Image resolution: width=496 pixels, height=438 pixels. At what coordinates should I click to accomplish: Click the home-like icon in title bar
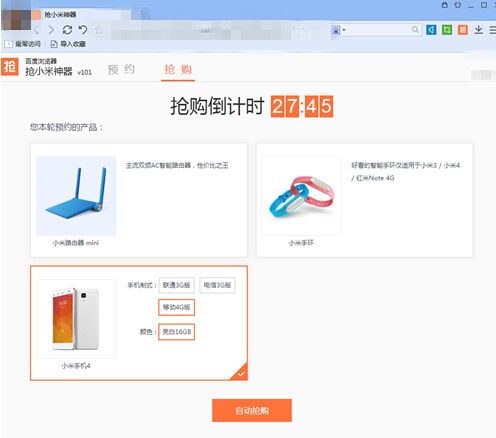click(444, 5)
